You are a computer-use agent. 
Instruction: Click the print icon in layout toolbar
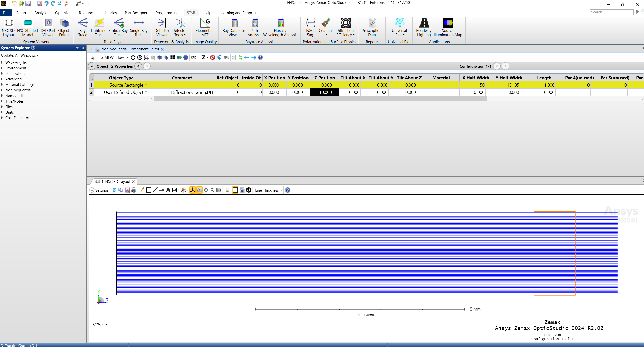(134, 190)
